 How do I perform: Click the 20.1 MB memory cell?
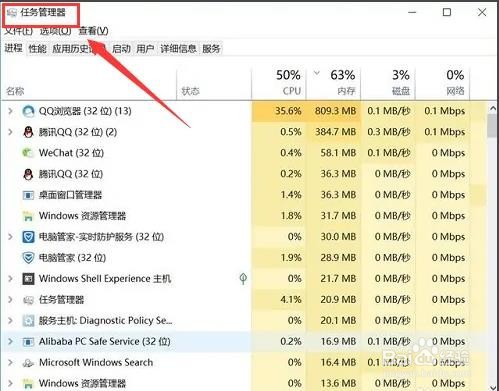pos(333,321)
